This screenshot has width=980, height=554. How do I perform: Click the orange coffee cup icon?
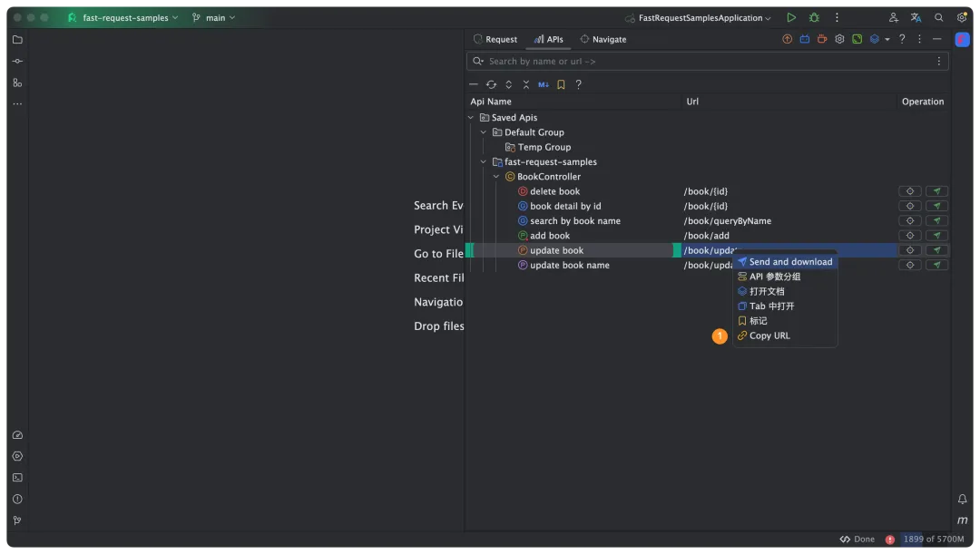tap(822, 39)
